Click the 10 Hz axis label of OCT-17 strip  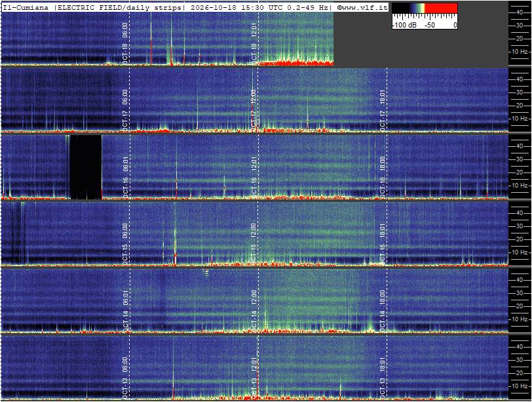pos(520,119)
